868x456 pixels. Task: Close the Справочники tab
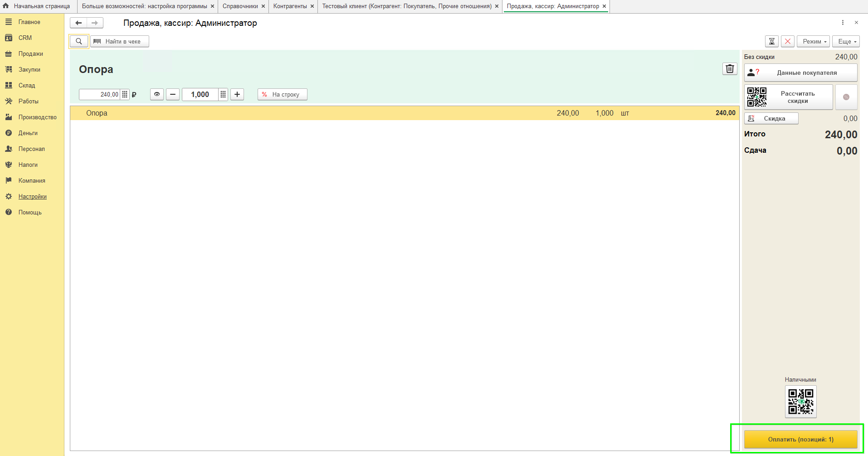point(263,6)
